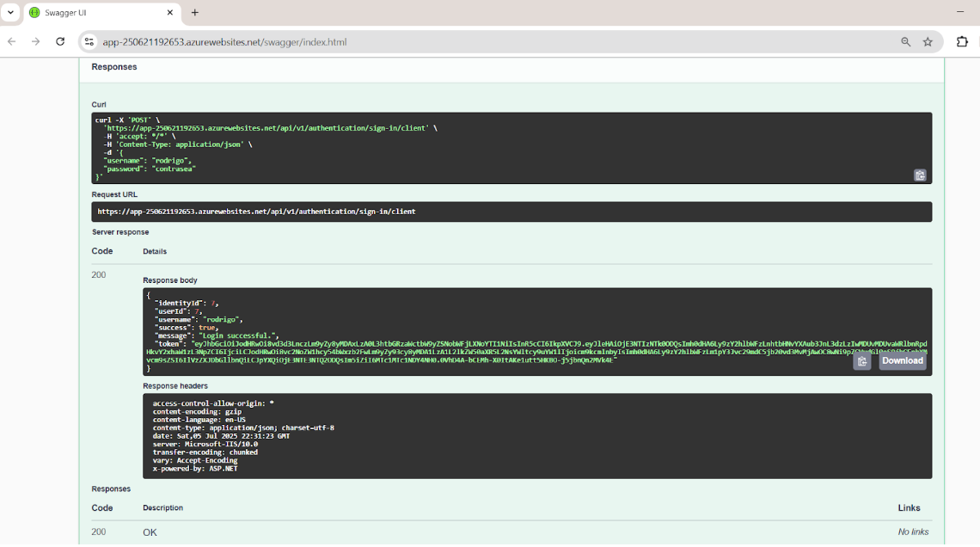Viewport: 980px width, 547px height.
Task: Click the date header line
Action: 221,436
